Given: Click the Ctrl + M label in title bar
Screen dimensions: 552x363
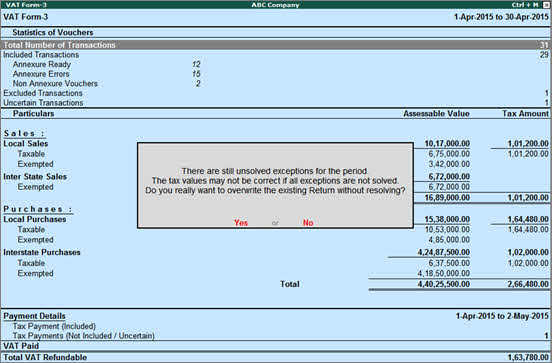Looking at the screenshot, I should pos(525,5).
